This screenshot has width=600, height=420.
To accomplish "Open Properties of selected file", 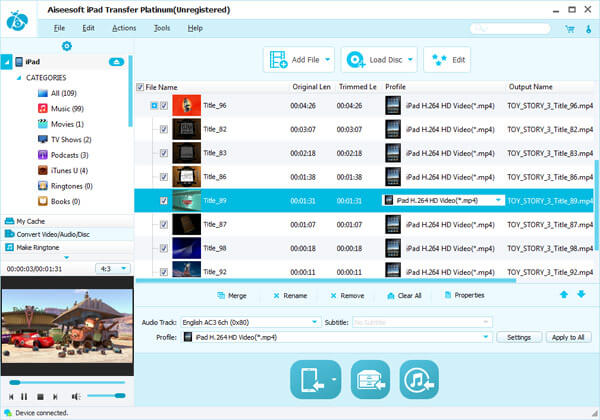I will click(464, 295).
